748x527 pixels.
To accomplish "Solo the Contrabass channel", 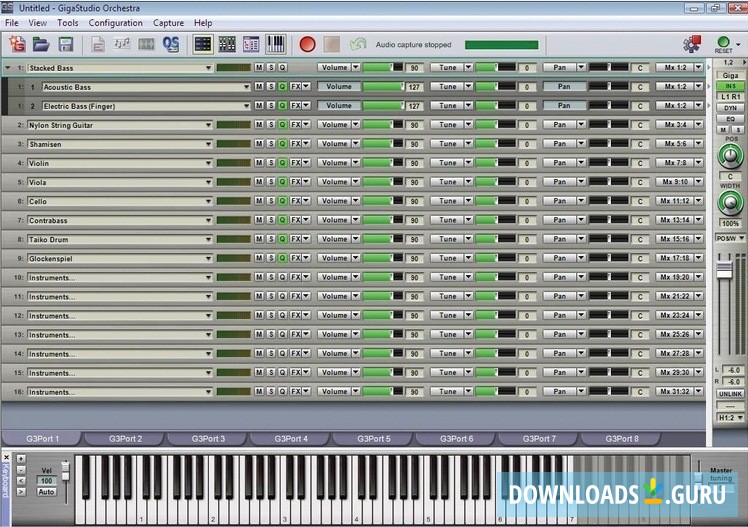I will coord(271,220).
